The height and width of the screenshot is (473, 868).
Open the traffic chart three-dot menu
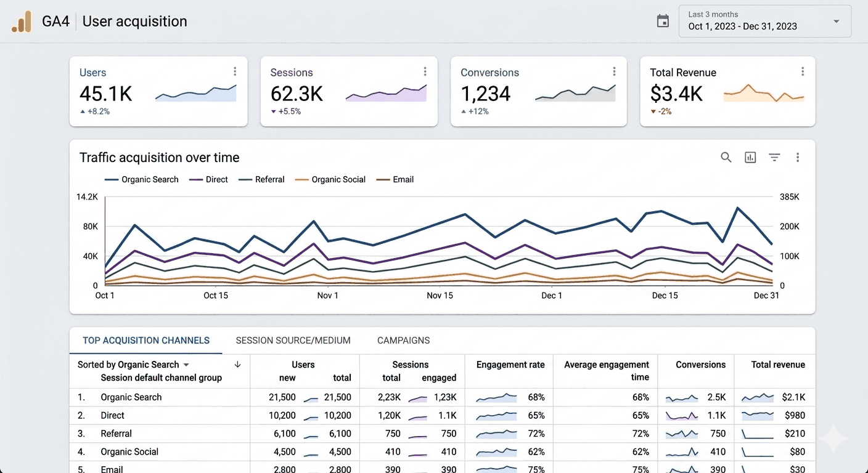pos(797,158)
